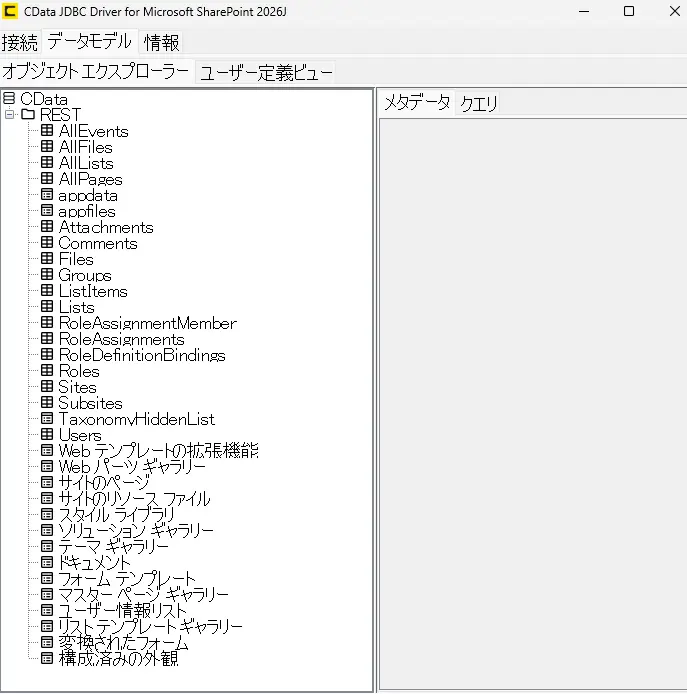Select the RoleAssignmentMember table icon
Image resolution: width=687 pixels, height=694 pixels.
[x=47, y=322]
